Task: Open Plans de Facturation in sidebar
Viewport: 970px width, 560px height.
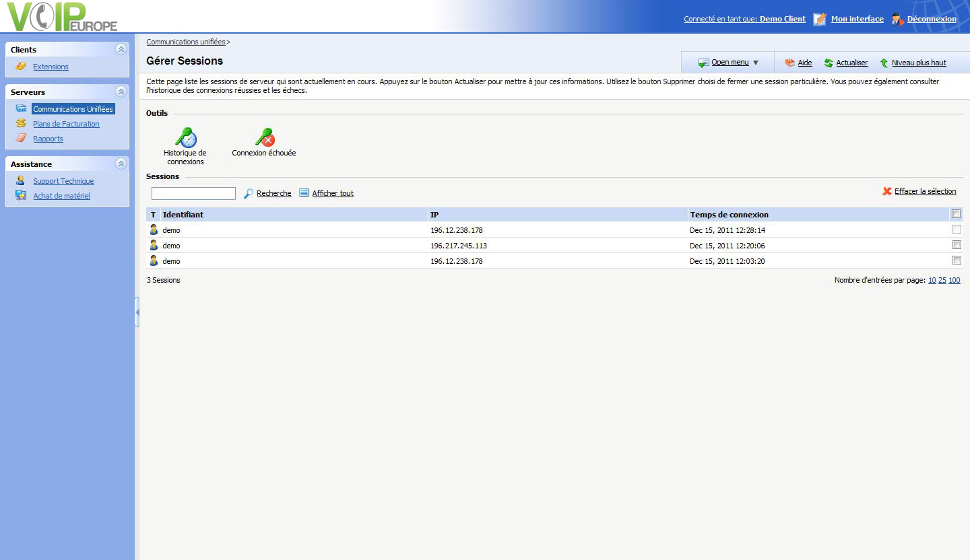Action: (66, 124)
